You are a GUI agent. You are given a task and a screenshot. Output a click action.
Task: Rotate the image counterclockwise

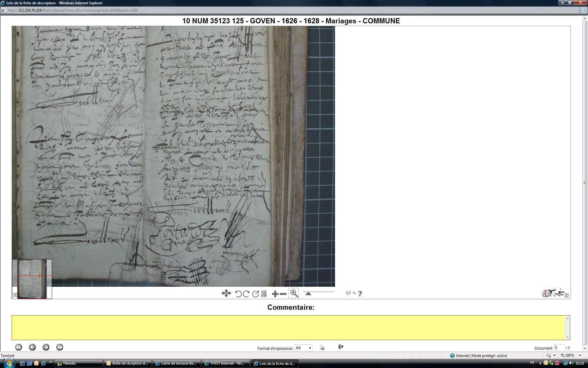tap(238, 294)
